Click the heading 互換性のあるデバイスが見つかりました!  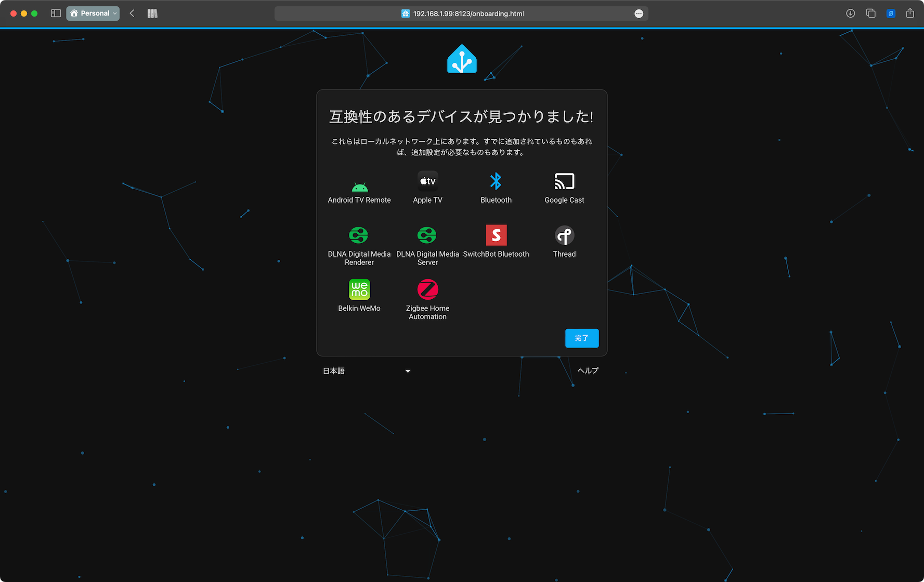pyautogui.click(x=461, y=116)
